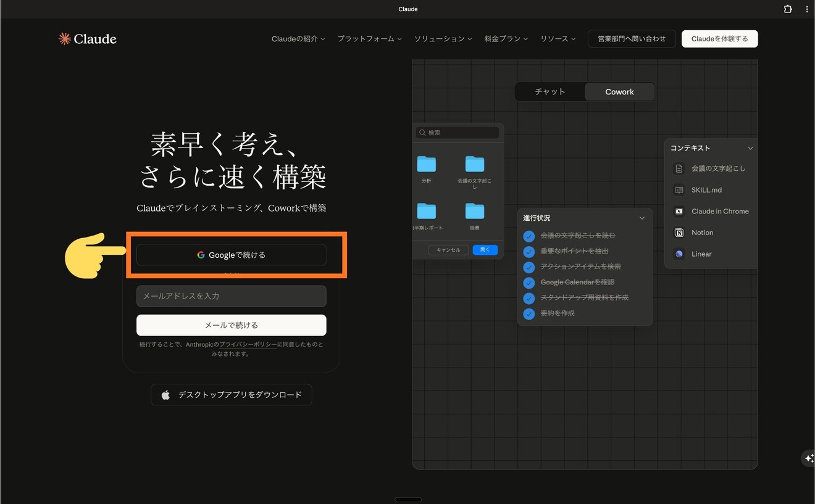The width and height of the screenshot is (815, 504).
Task: Switch to the チャット tab
Action: pyautogui.click(x=550, y=92)
